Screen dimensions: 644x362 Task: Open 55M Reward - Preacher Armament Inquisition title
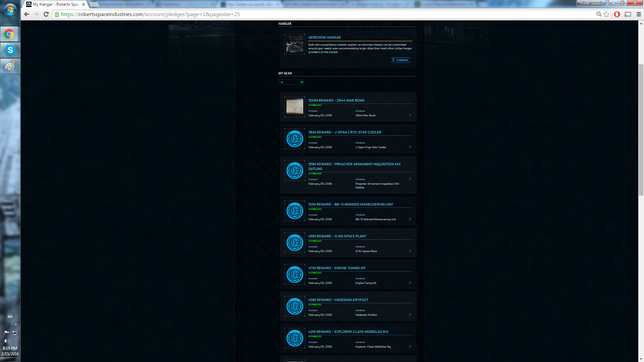point(354,167)
